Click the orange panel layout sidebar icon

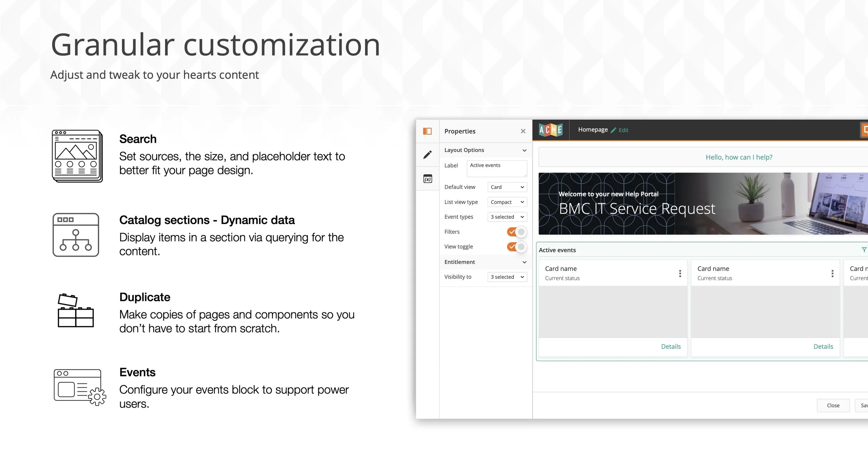click(x=427, y=131)
